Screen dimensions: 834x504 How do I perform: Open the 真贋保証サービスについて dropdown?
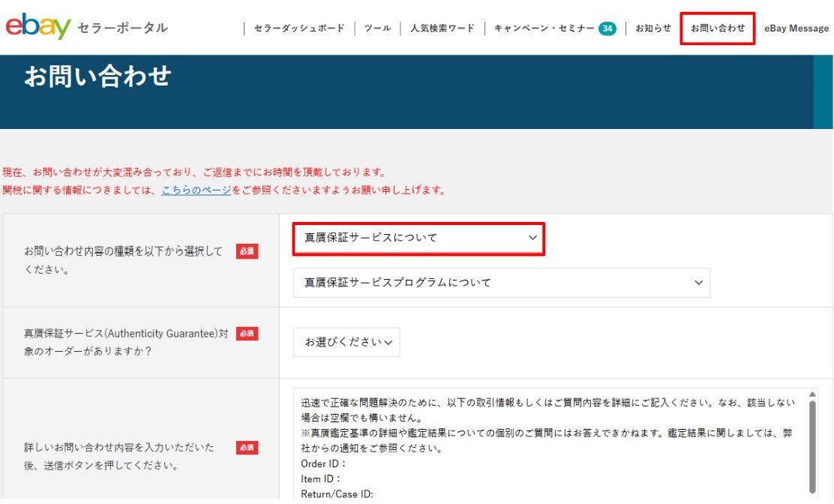click(418, 238)
